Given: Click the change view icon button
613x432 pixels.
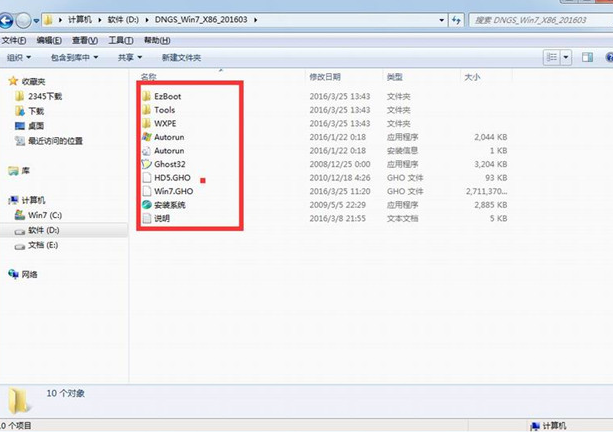Looking at the screenshot, I should [x=552, y=58].
